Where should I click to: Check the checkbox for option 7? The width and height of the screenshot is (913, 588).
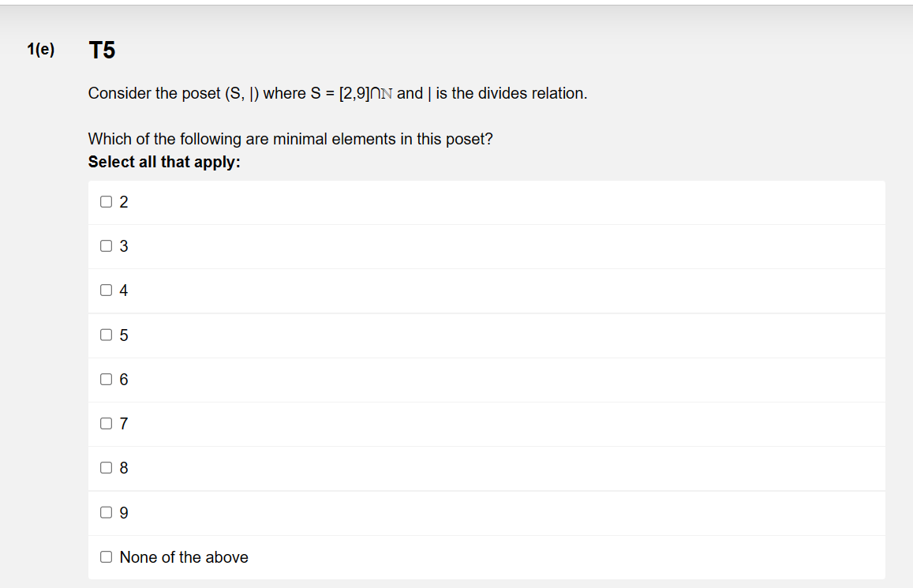[x=106, y=423]
